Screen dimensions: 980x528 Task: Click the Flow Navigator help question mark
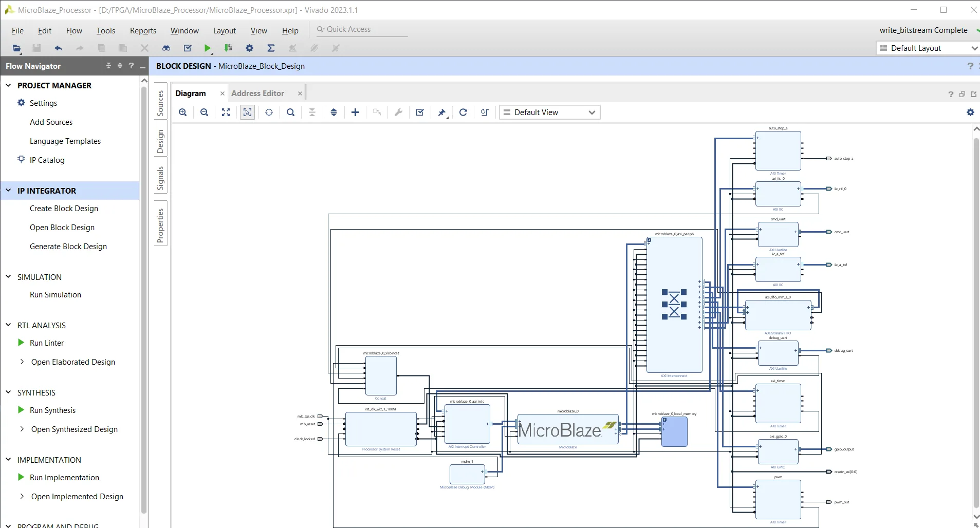click(x=132, y=66)
